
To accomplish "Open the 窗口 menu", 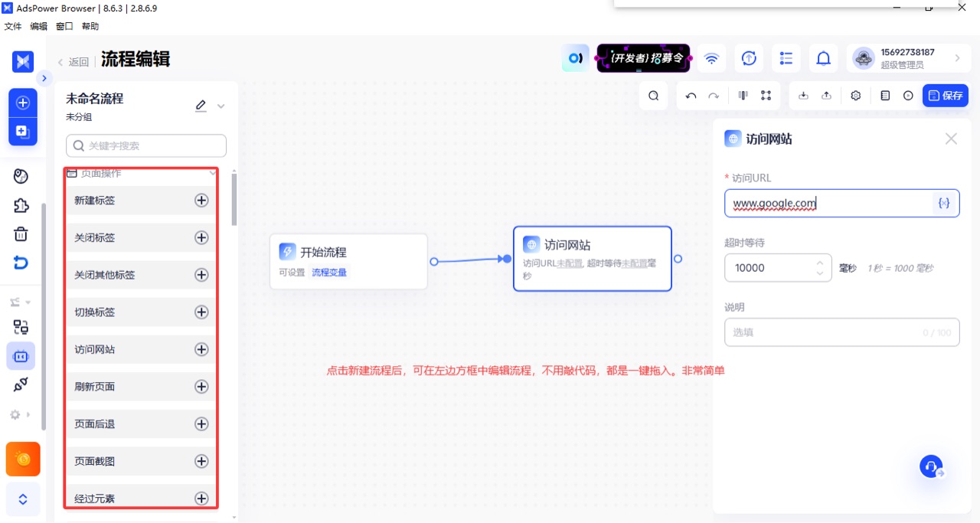I will pos(64,26).
